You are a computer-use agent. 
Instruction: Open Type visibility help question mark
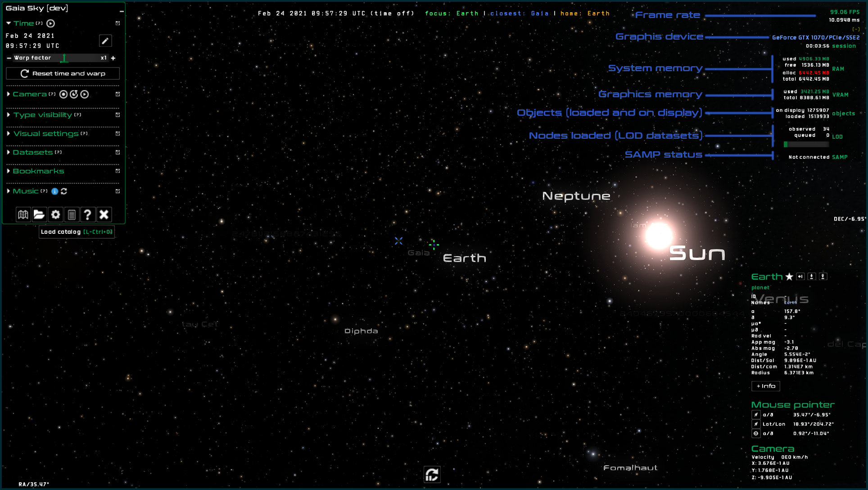point(77,114)
